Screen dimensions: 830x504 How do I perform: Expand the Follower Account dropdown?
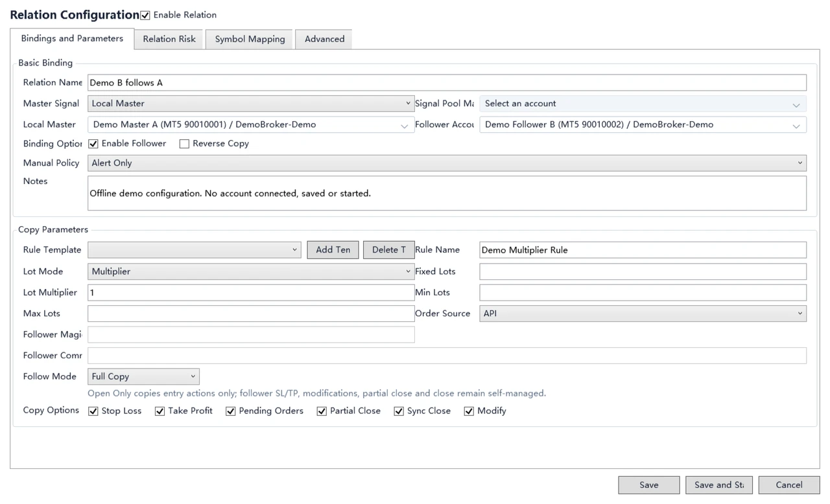(x=643, y=124)
